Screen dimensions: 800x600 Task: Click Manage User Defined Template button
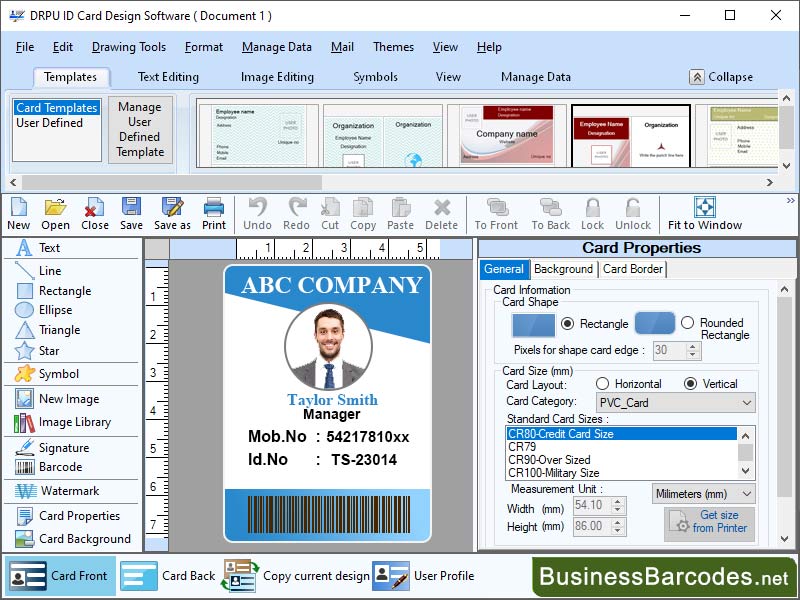click(140, 130)
